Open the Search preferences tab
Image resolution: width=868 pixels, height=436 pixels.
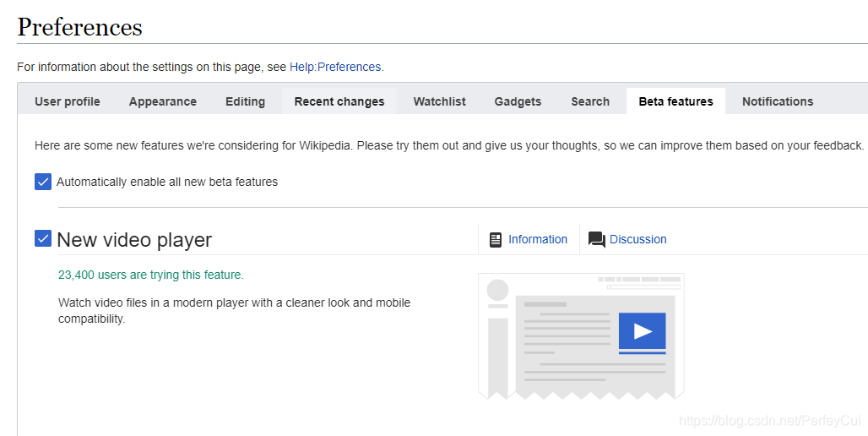tap(590, 101)
